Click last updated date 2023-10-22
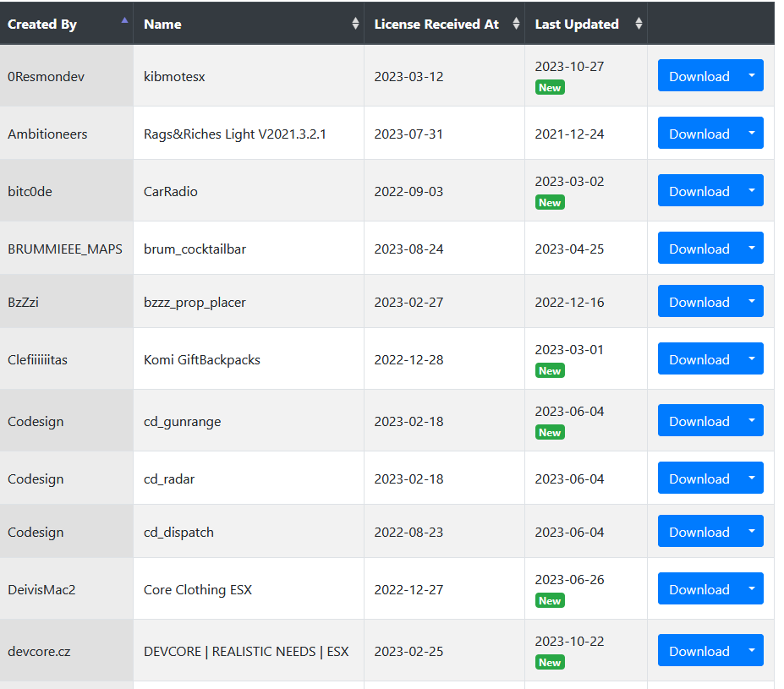This screenshot has height=689, width=784. click(569, 641)
